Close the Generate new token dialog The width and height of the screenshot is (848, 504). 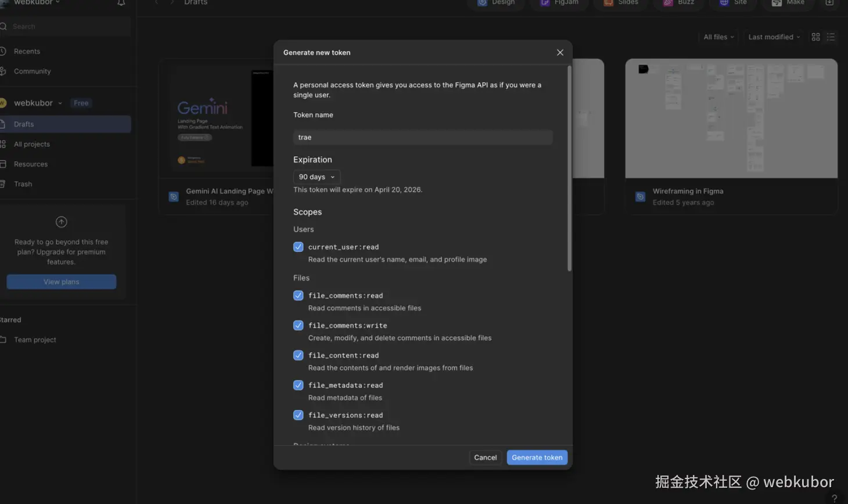[560, 52]
